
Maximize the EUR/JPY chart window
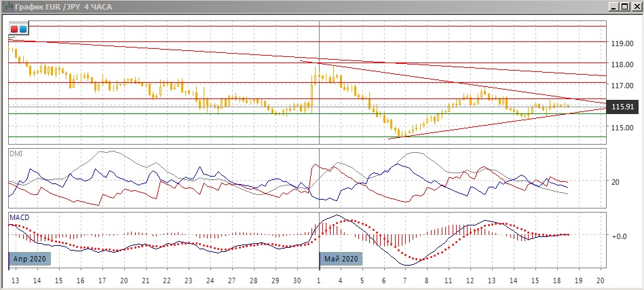tap(624, 6)
